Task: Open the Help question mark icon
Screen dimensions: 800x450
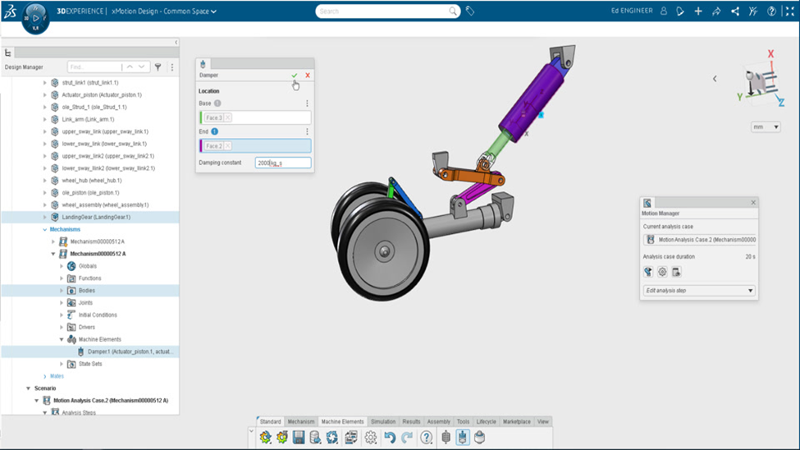Action: tap(427, 438)
